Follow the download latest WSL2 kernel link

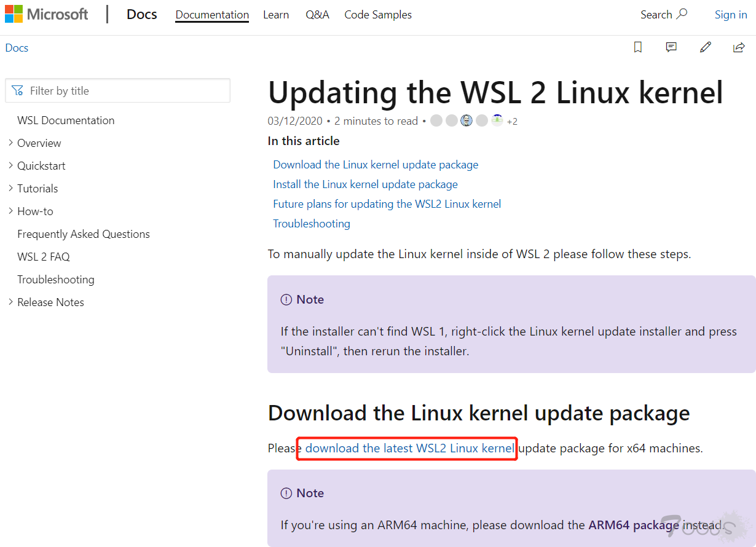tap(409, 448)
